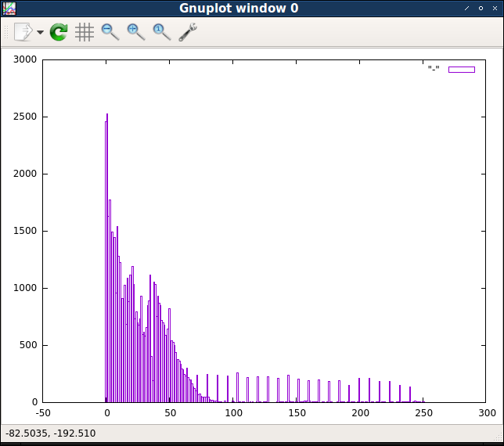Apply next zoom with plus magnifier
This screenshot has height=446, width=504.
(136, 32)
